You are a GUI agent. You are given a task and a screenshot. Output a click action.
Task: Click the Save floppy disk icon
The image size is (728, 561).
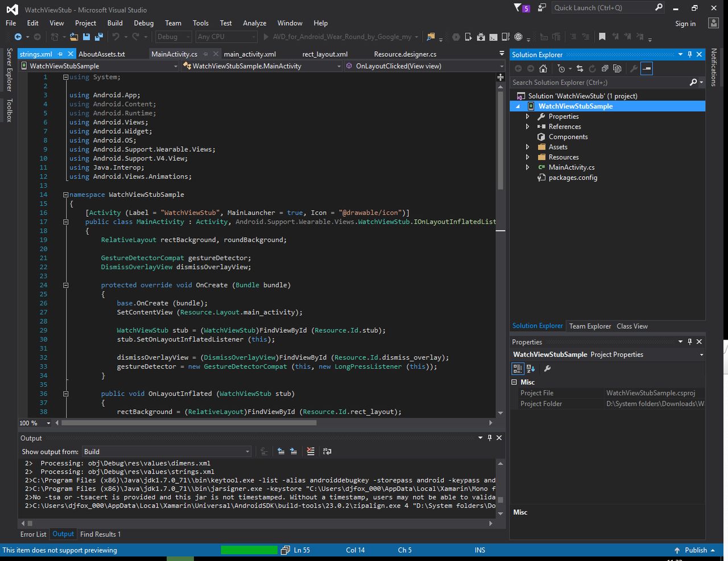[86, 37]
